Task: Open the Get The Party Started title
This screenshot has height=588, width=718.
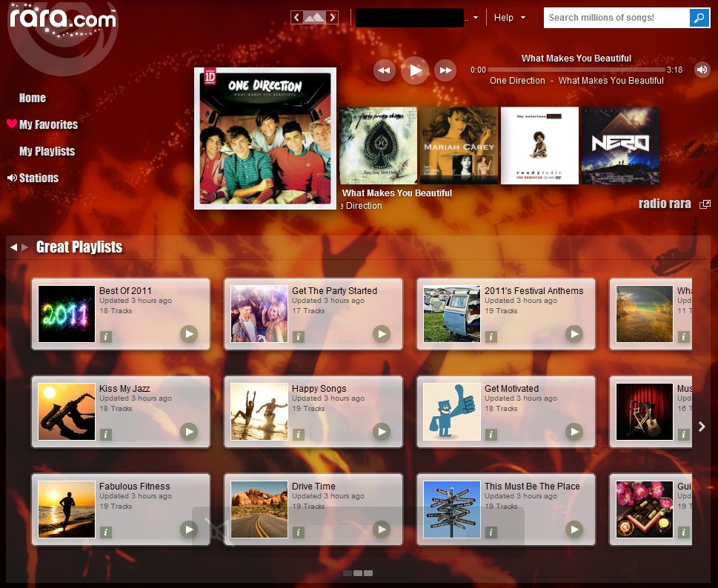Action: (x=335, y=290)
